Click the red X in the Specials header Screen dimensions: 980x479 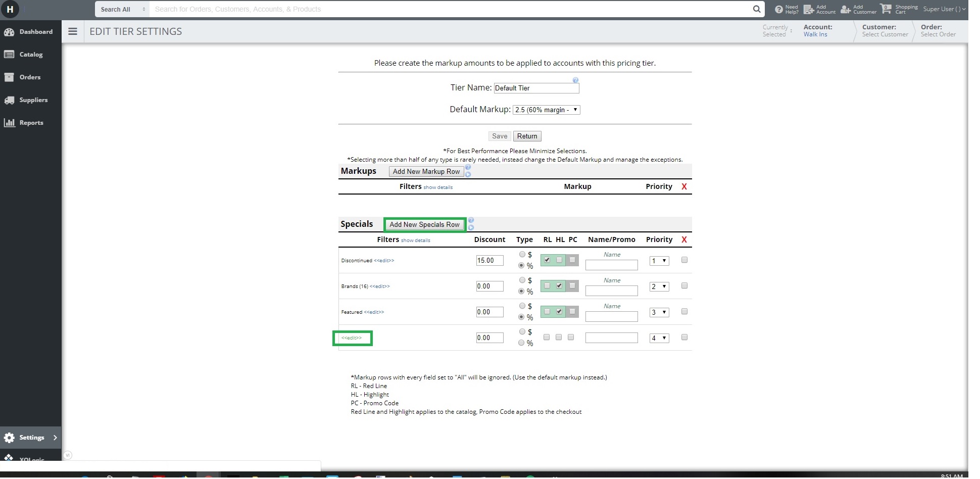pyautogui.click(x=684, y=239)
